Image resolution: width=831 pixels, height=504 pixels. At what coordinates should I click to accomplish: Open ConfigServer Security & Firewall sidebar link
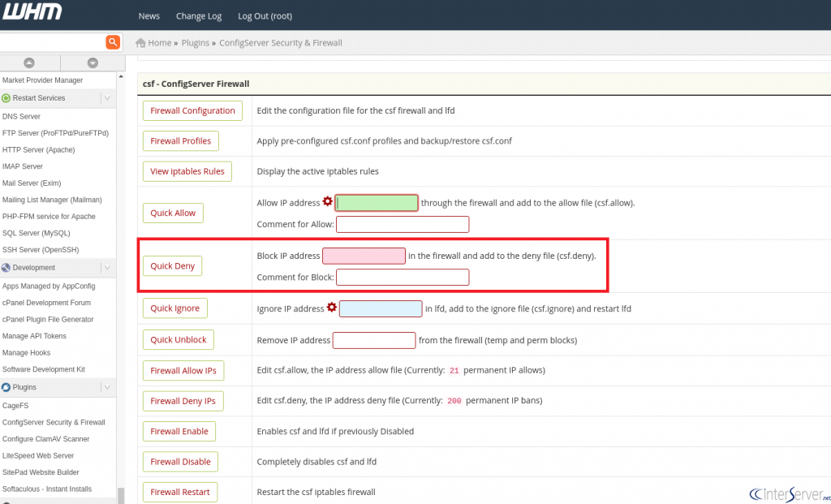(54, 422)
